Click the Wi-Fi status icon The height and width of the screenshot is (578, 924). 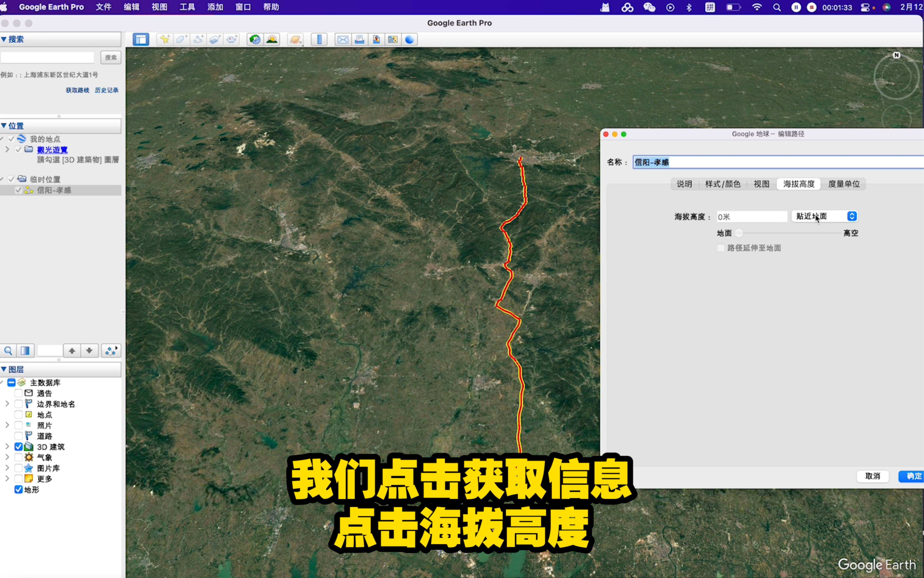[x=757, y=7]
